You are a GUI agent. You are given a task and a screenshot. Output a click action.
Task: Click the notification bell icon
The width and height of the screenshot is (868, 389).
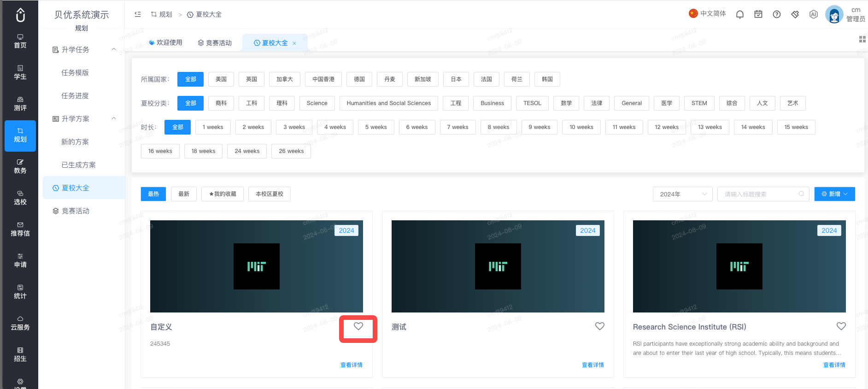pyautogui.click(x=740, y=14)
